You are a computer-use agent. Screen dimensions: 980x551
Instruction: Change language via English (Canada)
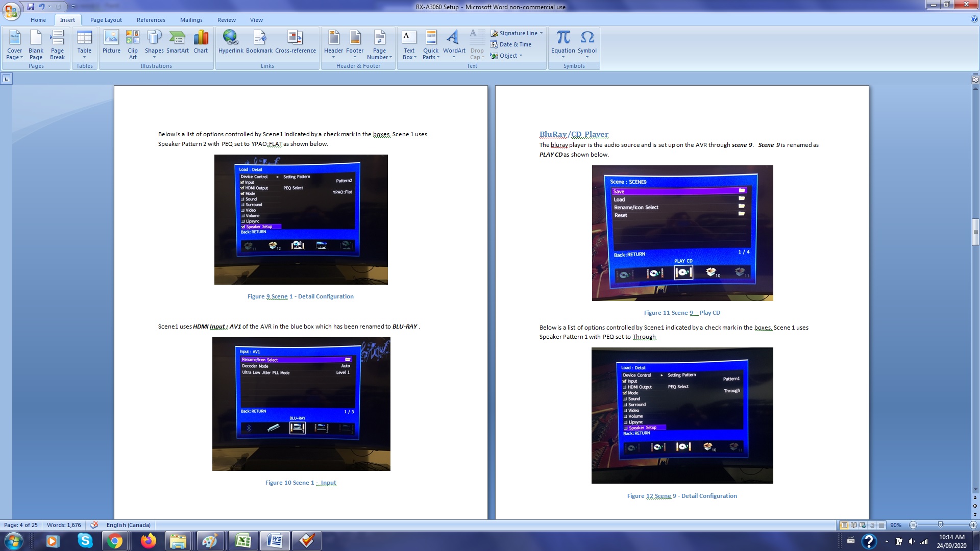129,525
